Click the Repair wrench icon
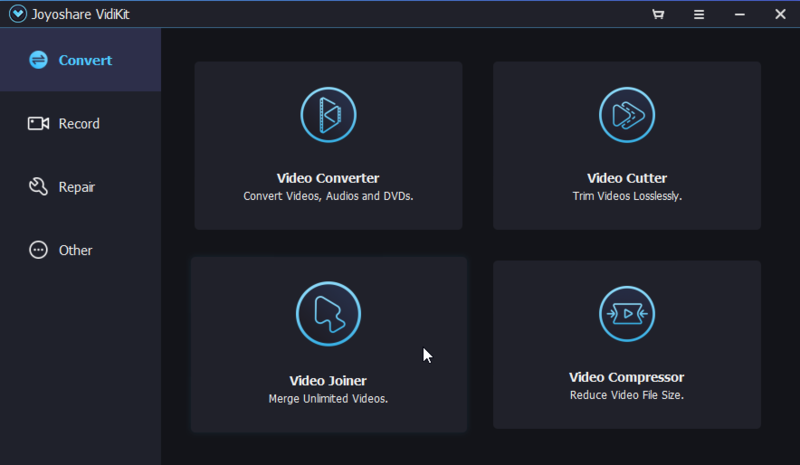Image resolution: width=800 pixels, height=465 pixels. coord(38,186)
